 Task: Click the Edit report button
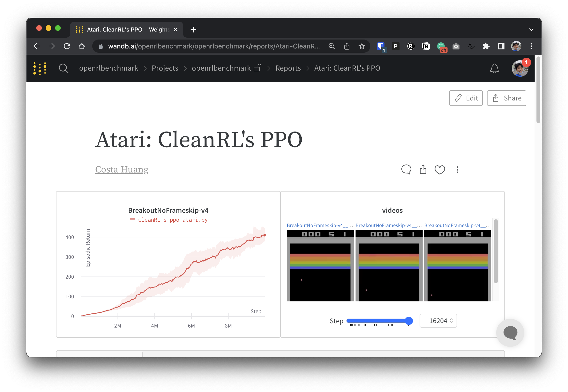point(466,98)
